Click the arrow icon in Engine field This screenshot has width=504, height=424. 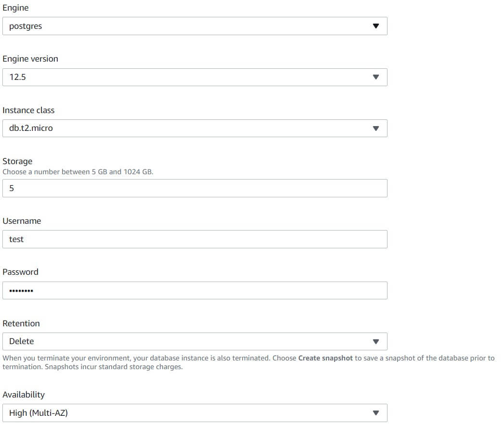[x=376, y=26]
